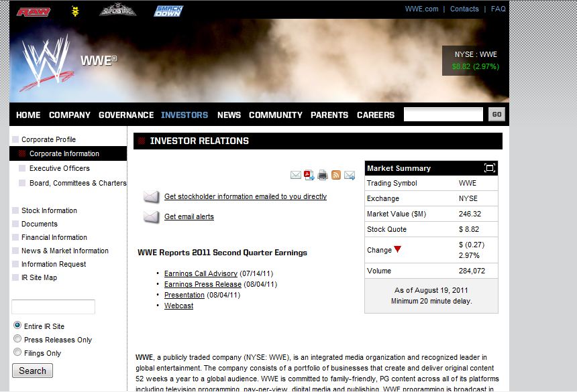Click the As of August 19, 2011 note

(x=431, y=290)
